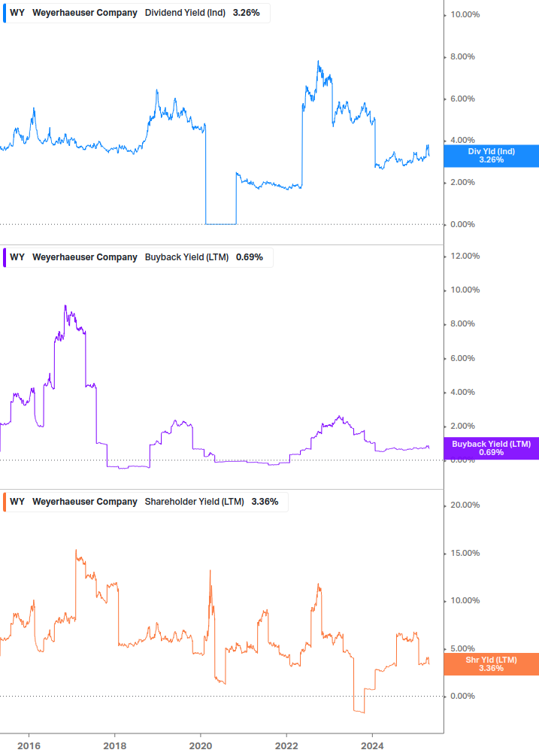Viewport: 539px width, 756px height.
Task: Click the 5.00% tick on shareholder yield axis
Action: pos(462,648)
